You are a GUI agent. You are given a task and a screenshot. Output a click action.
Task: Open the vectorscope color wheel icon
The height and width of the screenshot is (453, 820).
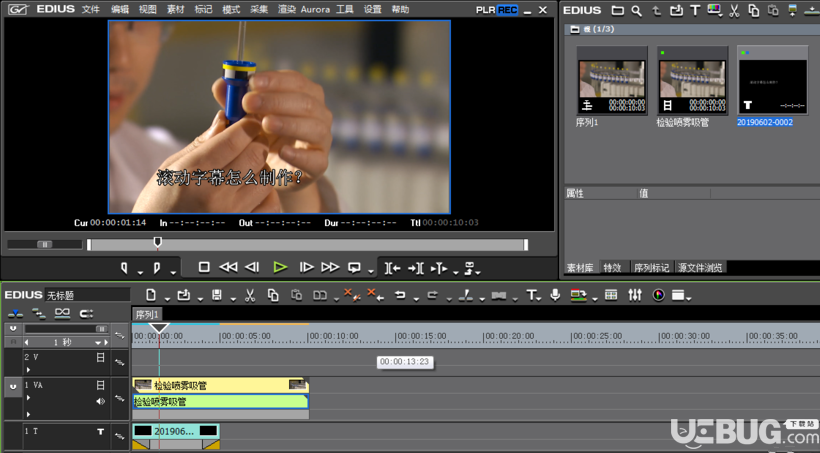[658, 295]
